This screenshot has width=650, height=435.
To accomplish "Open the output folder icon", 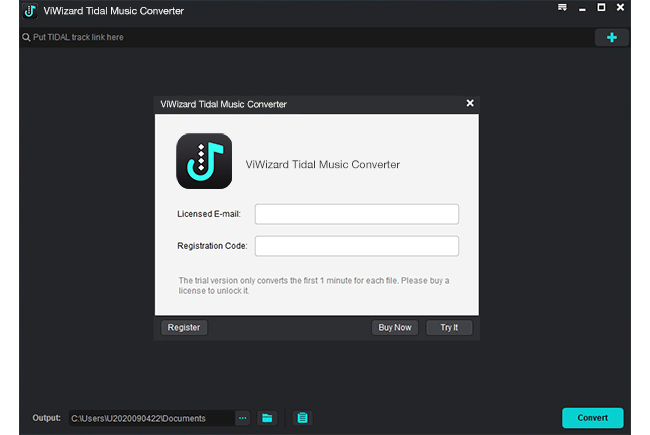I will (267, 418).
